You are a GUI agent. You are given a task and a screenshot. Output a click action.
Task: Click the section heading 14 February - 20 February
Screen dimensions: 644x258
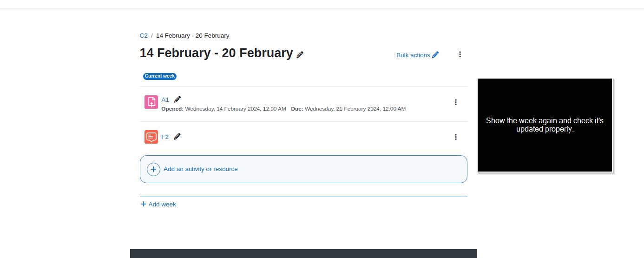tap(217, 53)
